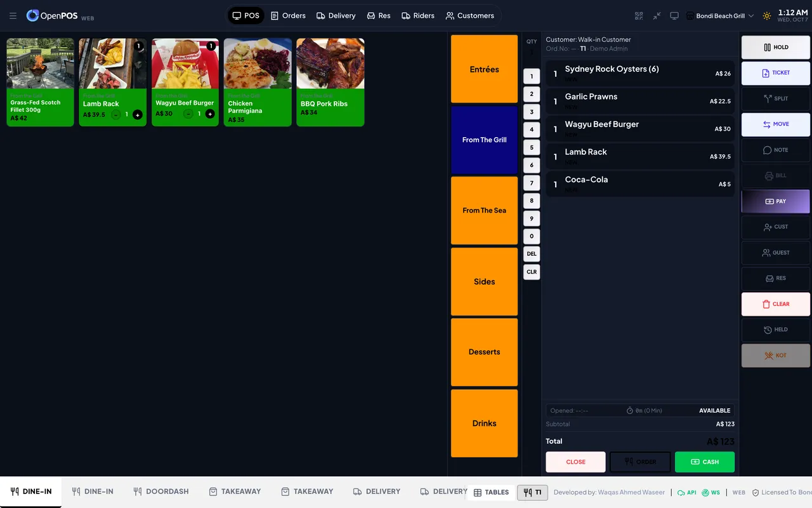Split the bill using SPLIT
Screen dimensions: 812x508
tap(776, 98)
